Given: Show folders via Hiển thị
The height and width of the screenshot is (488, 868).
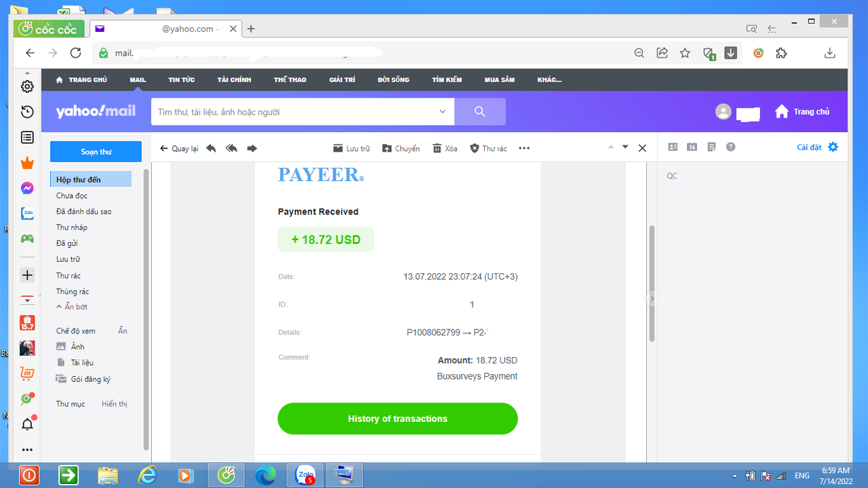Looking at the screenshot, I should coord(115,404).
